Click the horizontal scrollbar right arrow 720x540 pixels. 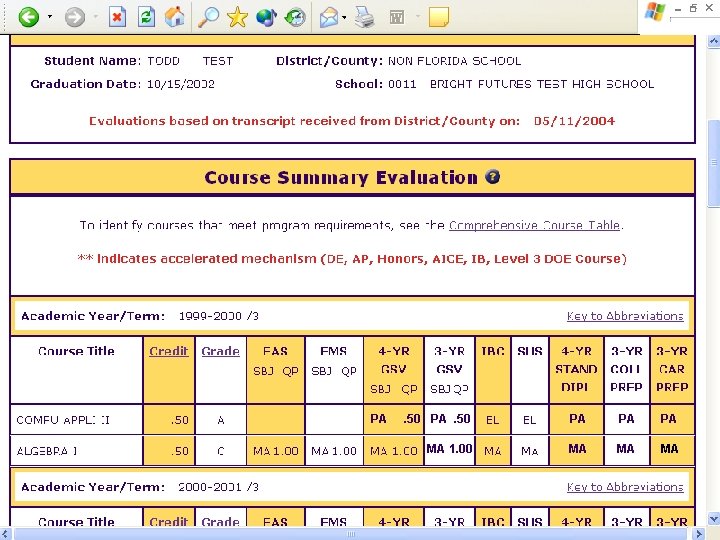pyautogui.click(x=699, y=534)
